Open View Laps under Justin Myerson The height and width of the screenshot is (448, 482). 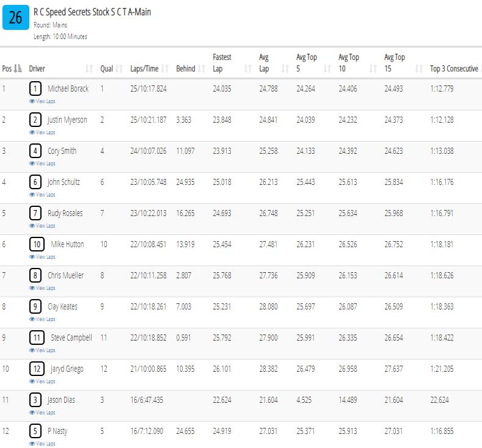[x=42, y=132]
